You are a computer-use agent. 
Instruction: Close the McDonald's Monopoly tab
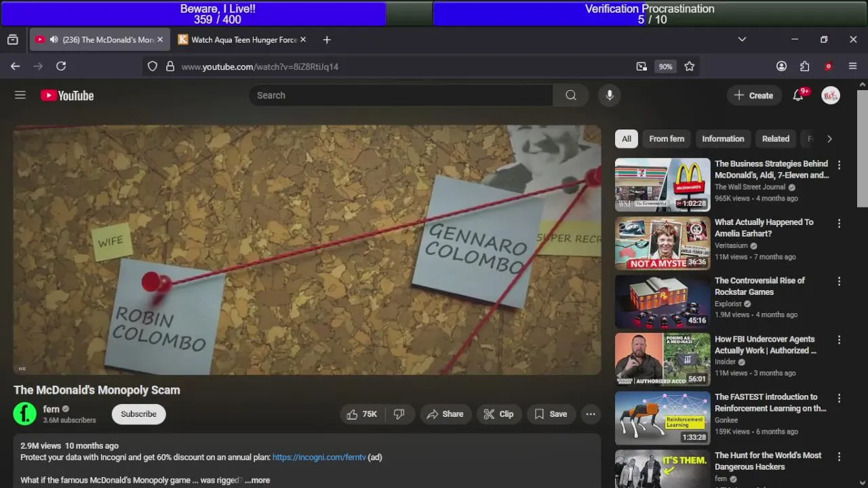[x=160, y=40]
